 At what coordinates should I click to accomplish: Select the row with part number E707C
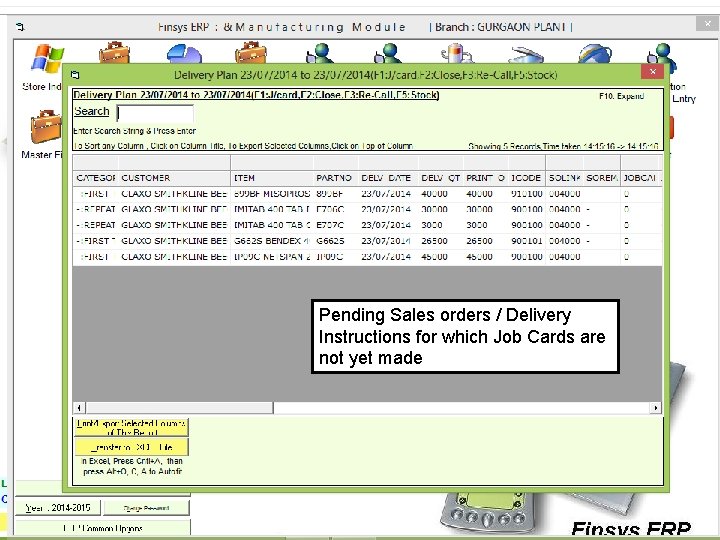(x=367, y=225)
